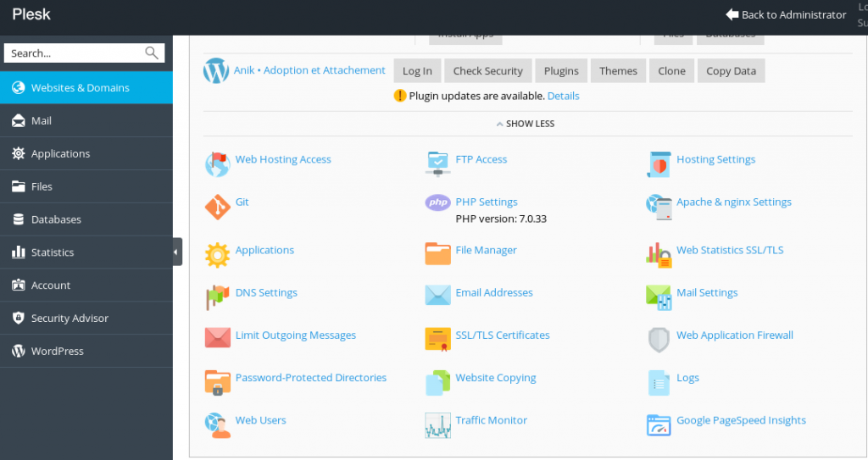Open the Google PageSpeed Insights text link
The image size is (868, 460).
[x=741, y=421]
